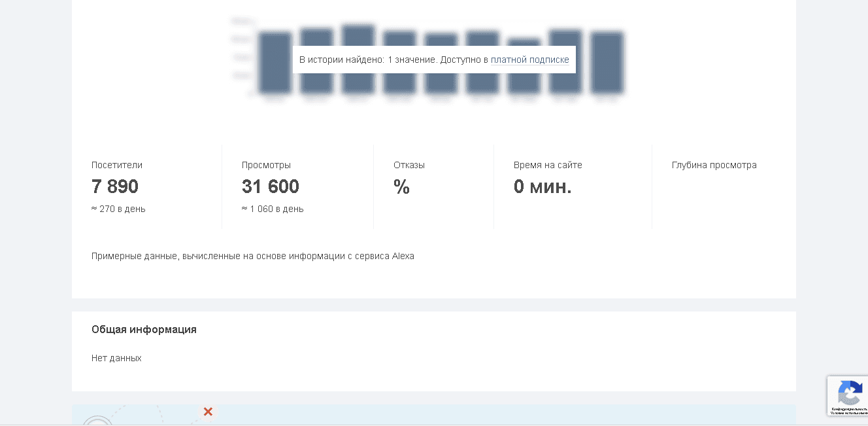Click the "Глубина просмотра" section label
This screenshot has height=426, width=868.
[714, 165]
